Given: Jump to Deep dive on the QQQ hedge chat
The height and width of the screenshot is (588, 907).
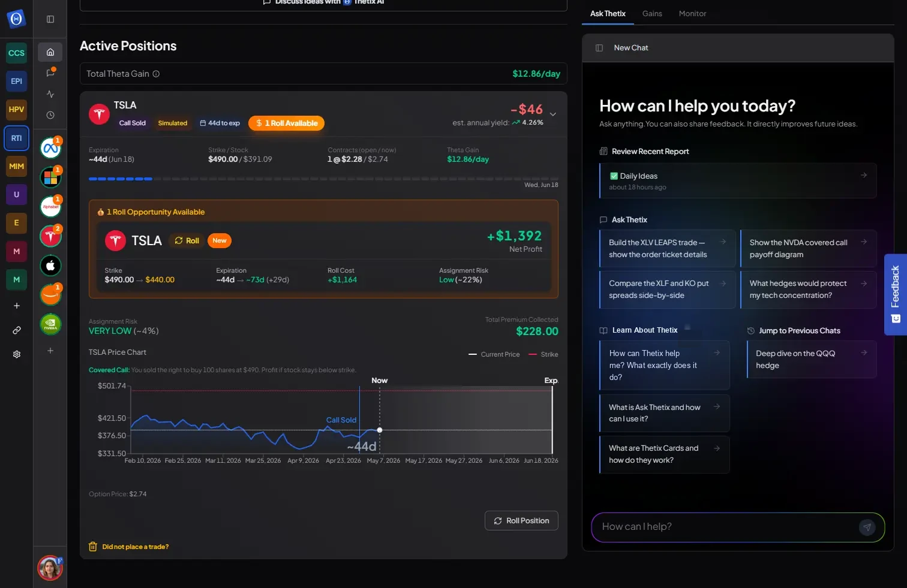Looking at the screenshot, I should click(812, 359).
